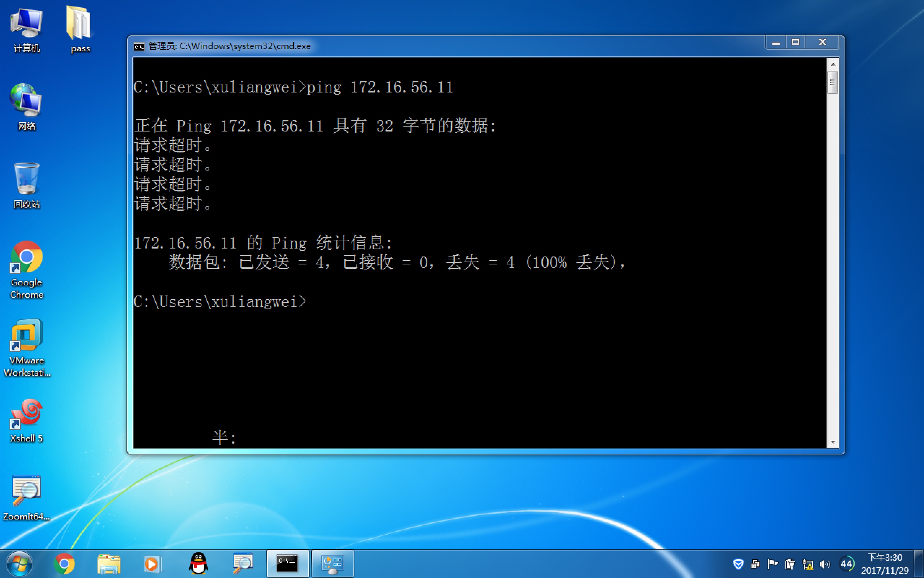
Task: Open the cmd window system menu icon
Action: pos(139,47)
